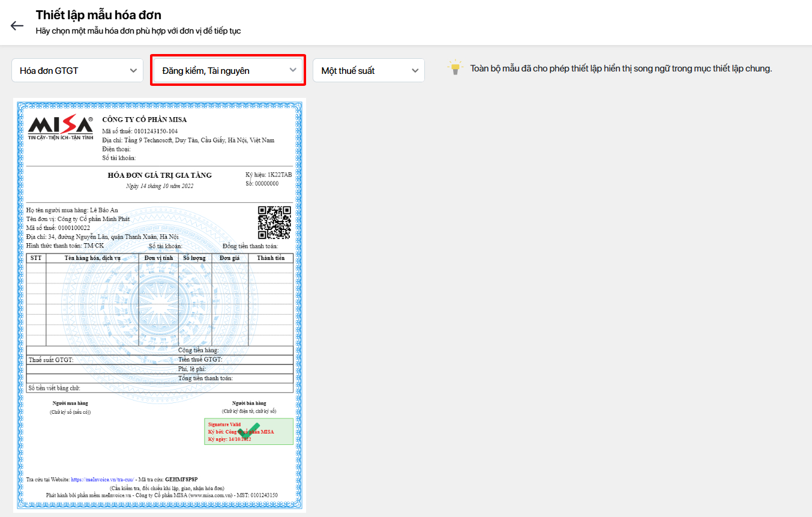Click the HÓA ĐƠN GIÁ TRỊ GIA TĂNG heading
This screenshot has height=517, width=812.
(160, 175)
